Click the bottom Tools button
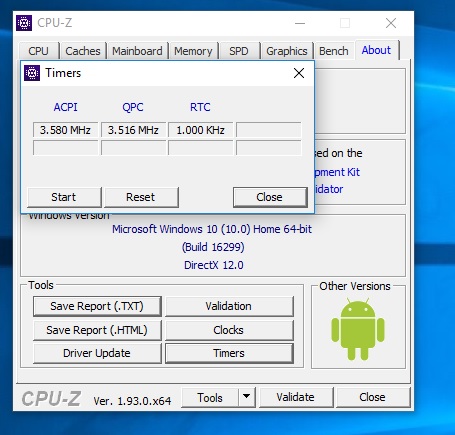The width and height of the screenshot is (455, 435). pyautogui.click(x=210, y=397)
